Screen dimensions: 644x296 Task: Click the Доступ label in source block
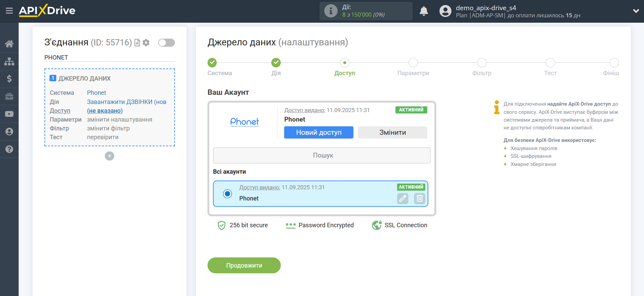coord(60,111)
